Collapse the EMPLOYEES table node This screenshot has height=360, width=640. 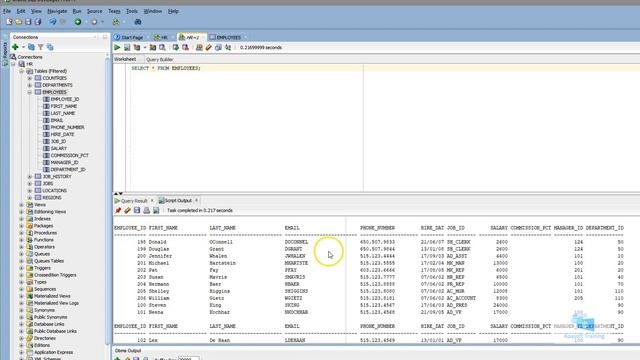coord(30,92)
